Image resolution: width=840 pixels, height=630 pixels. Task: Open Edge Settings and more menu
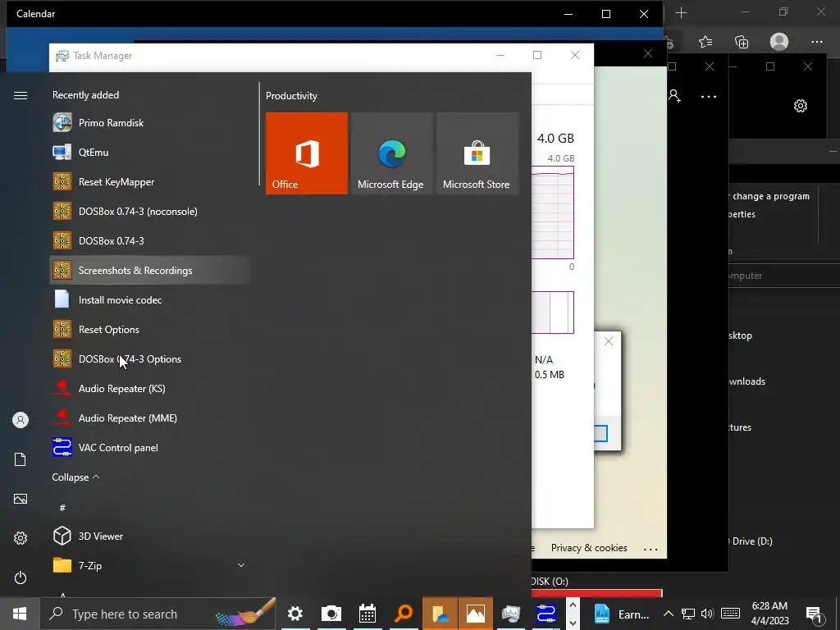(x=817, y=42)
